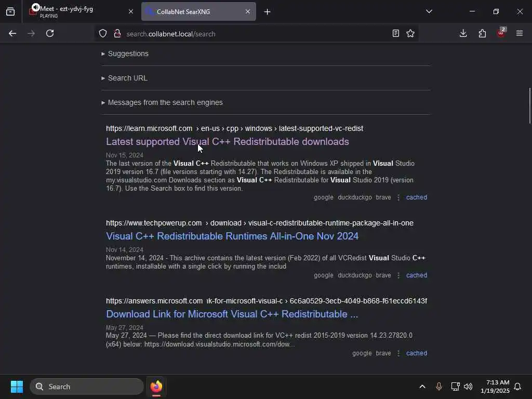
Task: Close the Meet tab
Action: pos(131,11)
